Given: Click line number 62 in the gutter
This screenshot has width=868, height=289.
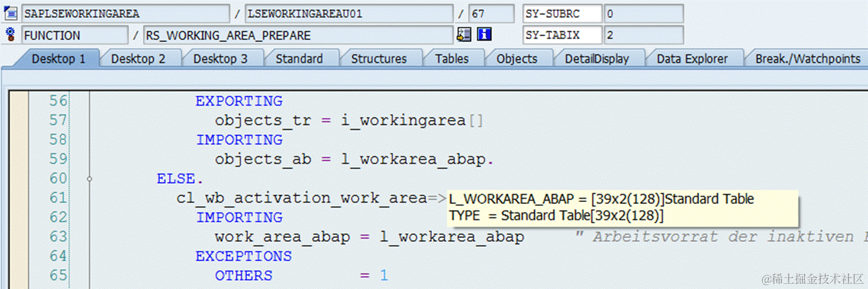Looking at the screenshot, I should coord(57,217).
